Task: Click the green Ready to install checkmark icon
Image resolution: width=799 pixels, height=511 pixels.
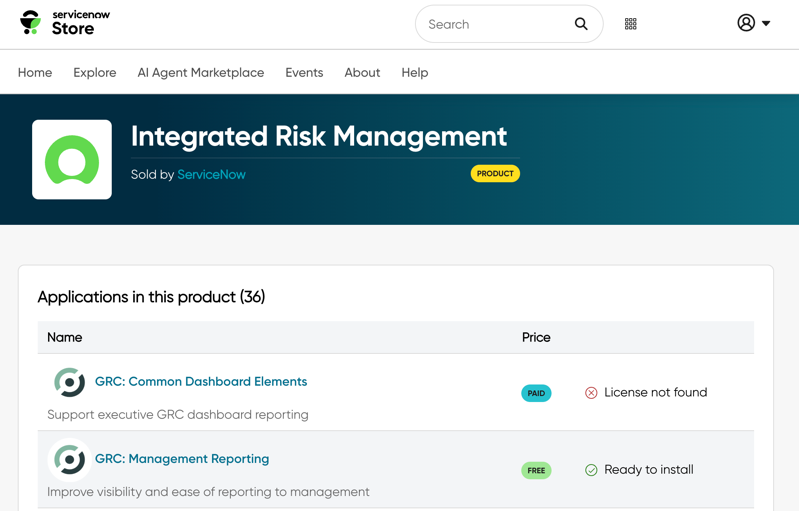Action: (591, 470)
